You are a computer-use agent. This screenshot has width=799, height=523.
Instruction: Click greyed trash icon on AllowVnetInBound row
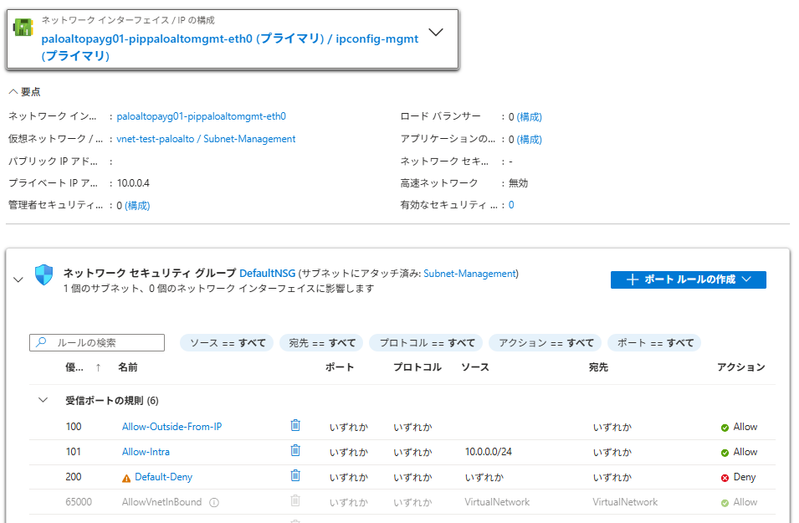coord(296,501)
